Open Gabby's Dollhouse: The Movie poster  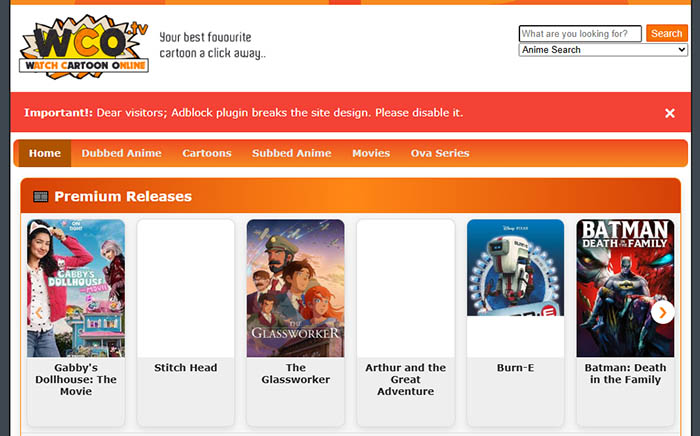tap(76, 288)
